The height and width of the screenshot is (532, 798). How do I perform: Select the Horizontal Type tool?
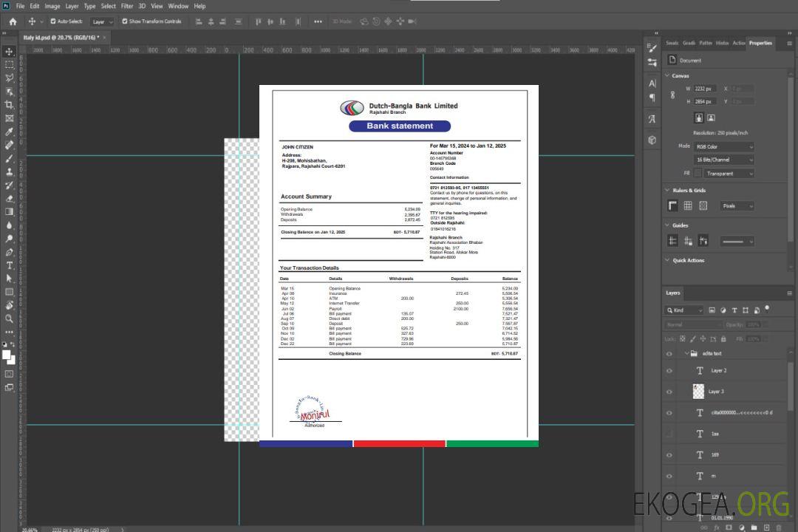pos(10,265)
